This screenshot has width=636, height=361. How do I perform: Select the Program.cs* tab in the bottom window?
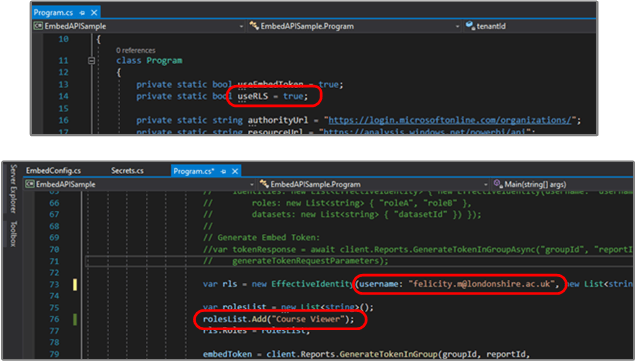pyautogui.click(x=194, y=171)
